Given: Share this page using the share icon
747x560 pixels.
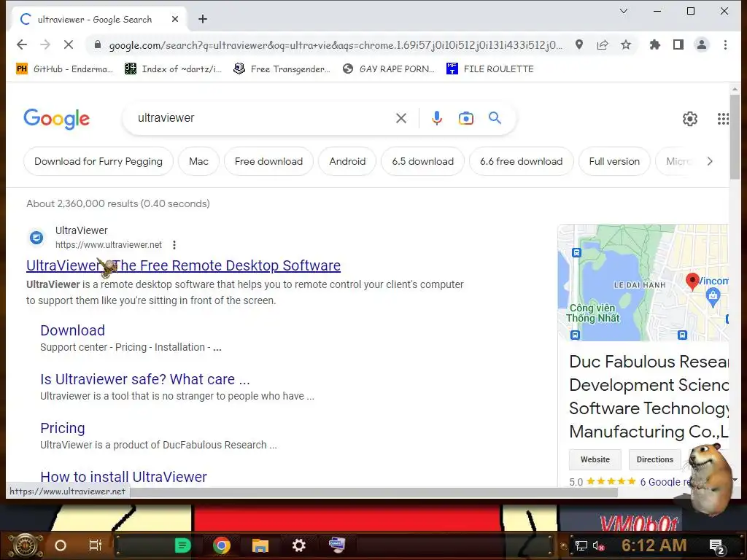Looking at the screenshot, I should 603,44.
